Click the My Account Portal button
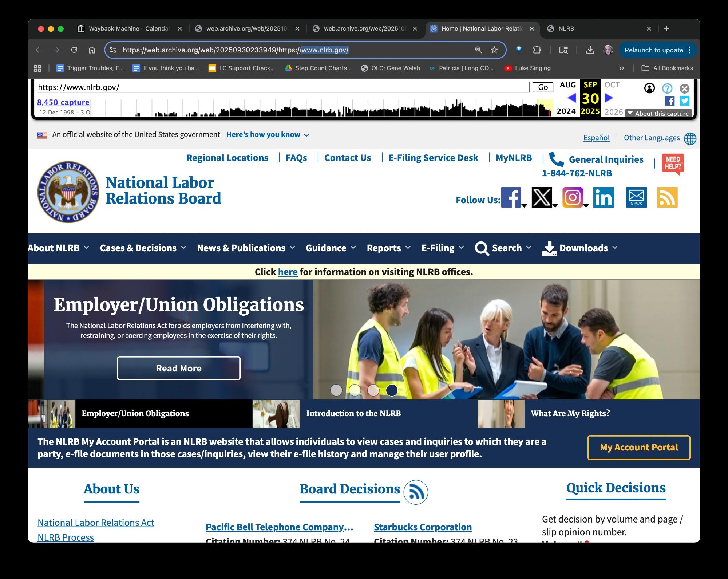The image size is (728, 579). 638,448
